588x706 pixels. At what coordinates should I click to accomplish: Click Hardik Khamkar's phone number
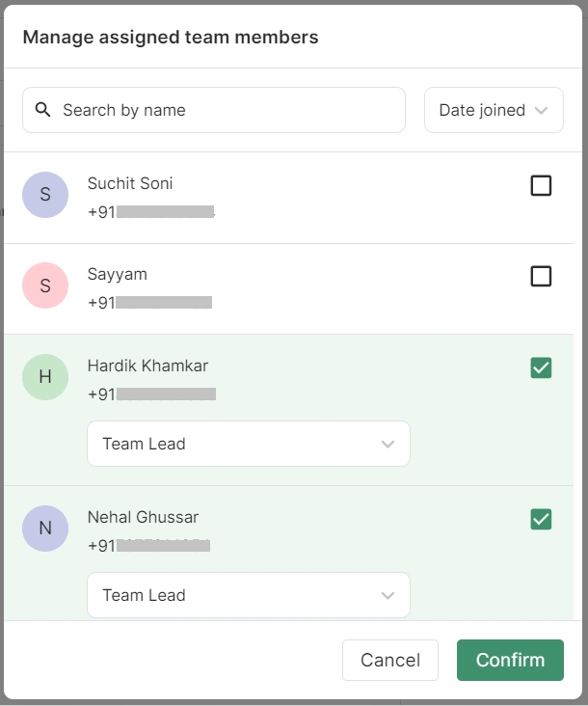point(151,394)
